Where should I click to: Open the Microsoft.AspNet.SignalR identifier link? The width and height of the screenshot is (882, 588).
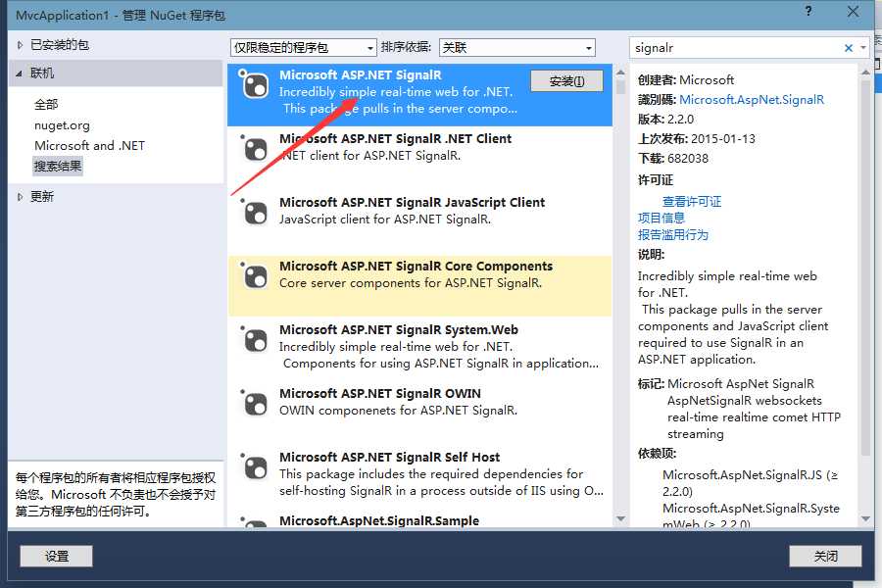[x=752, y=100]
